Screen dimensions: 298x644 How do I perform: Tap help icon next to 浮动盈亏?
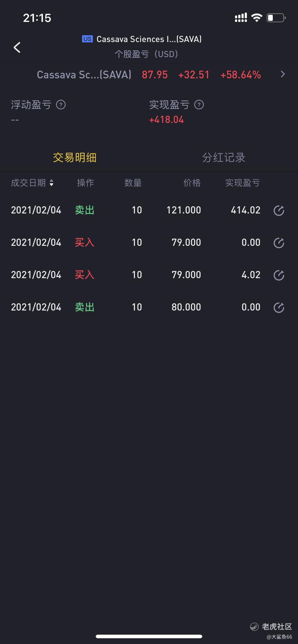coord(61,105)
